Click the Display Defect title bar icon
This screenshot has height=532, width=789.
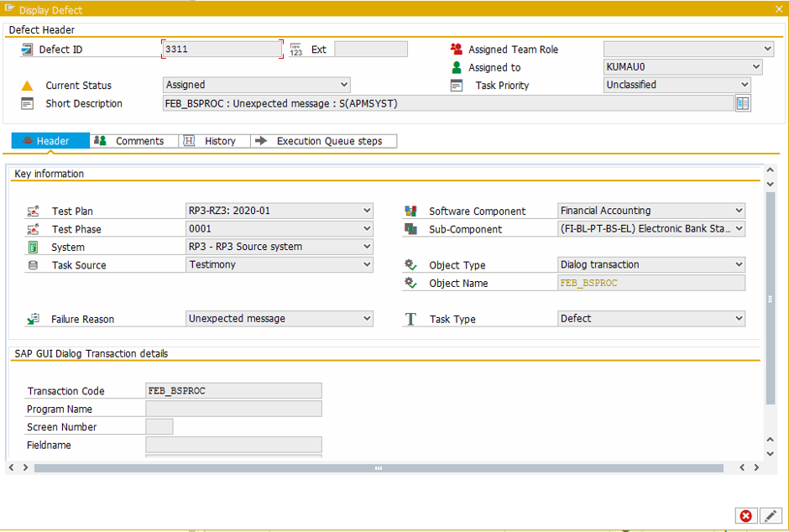[x=9, y=8]
